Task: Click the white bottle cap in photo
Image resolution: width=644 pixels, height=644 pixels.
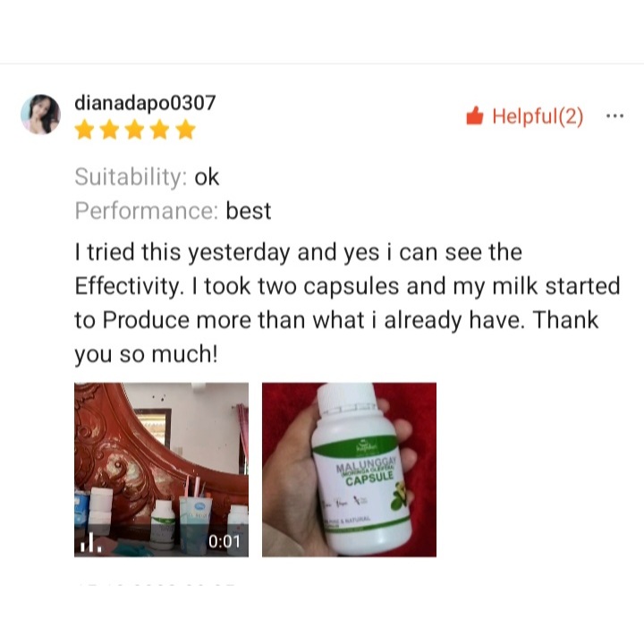Action: (348, 397)
